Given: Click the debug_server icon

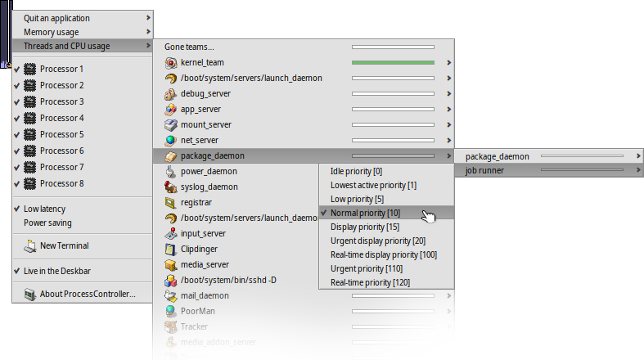Looking at the screenshot, I should point(170,94).
